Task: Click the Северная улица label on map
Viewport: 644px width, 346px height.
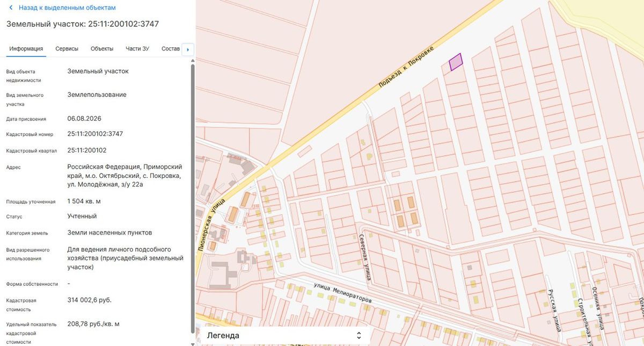Action: tap(365, 257)
